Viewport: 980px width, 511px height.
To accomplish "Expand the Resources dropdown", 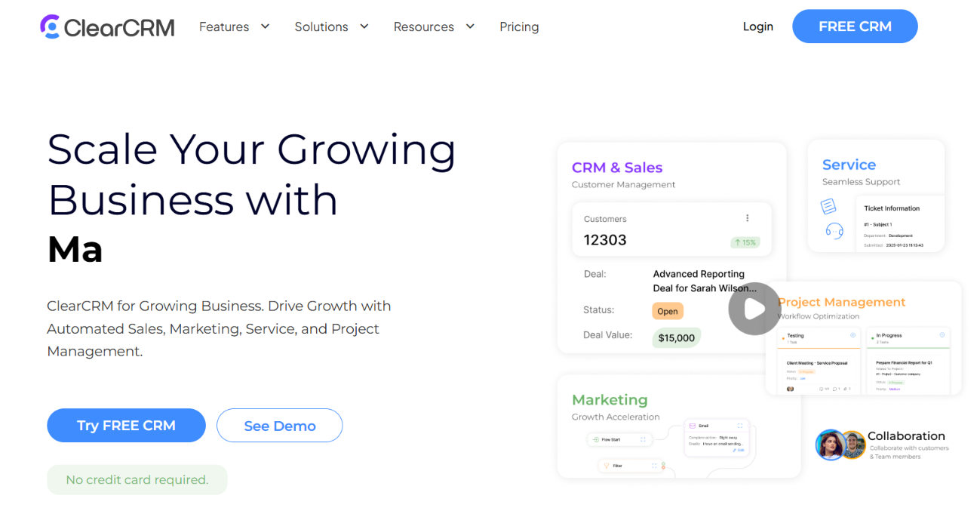I will pos(434,26).
